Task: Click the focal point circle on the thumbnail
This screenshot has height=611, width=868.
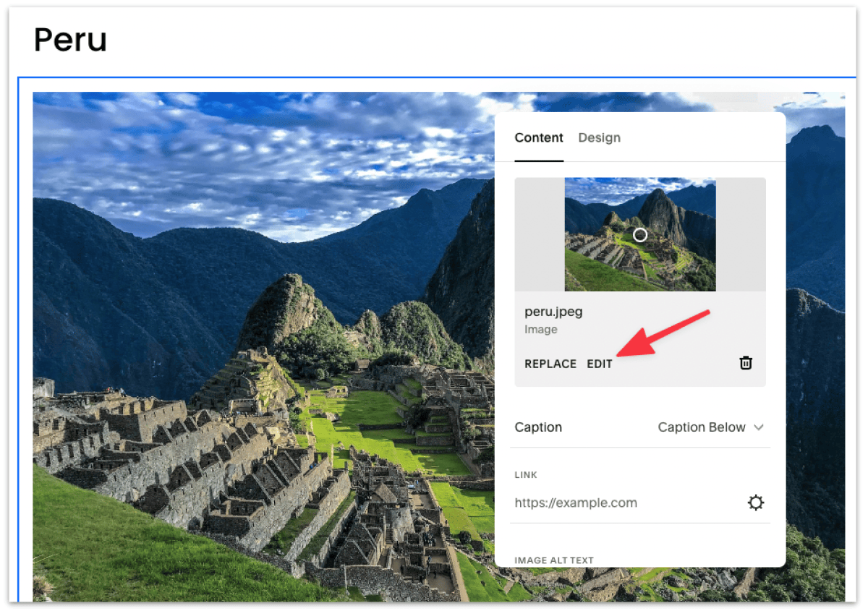Action: click(639, 234)
